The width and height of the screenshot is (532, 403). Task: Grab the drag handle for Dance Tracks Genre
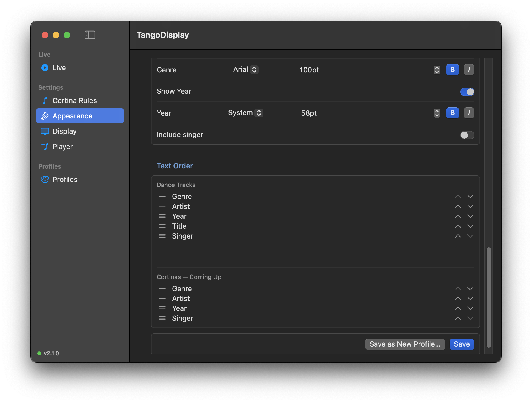(162, 197)
